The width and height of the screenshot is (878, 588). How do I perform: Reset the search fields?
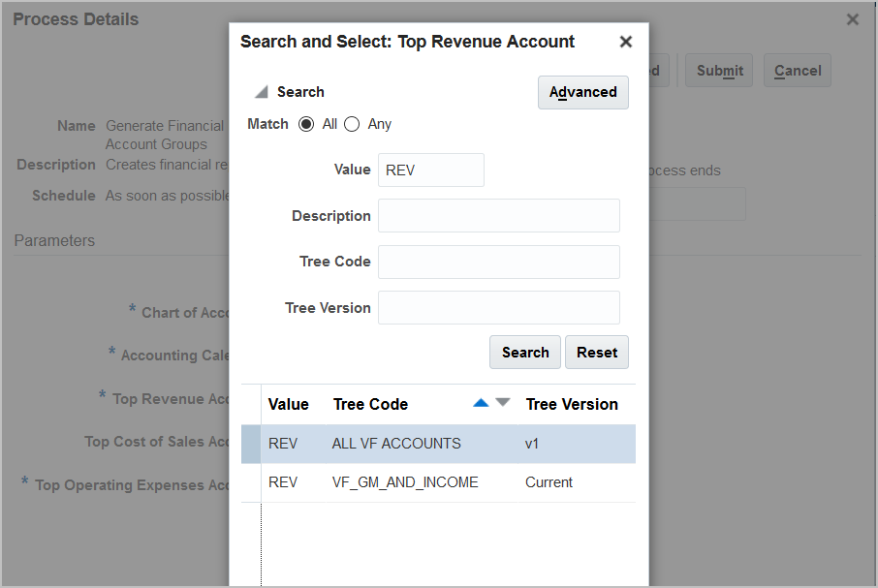click(x=596, y=353)
